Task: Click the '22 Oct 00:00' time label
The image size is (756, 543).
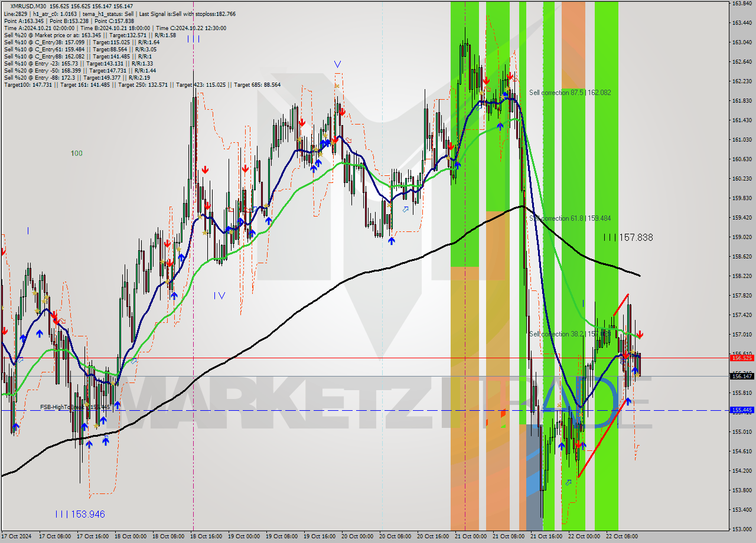Action: [584, 537]
